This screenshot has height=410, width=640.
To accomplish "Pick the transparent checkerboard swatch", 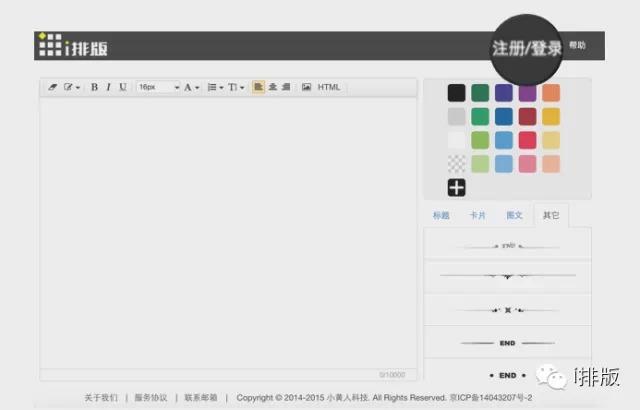I will pos(456,164).
